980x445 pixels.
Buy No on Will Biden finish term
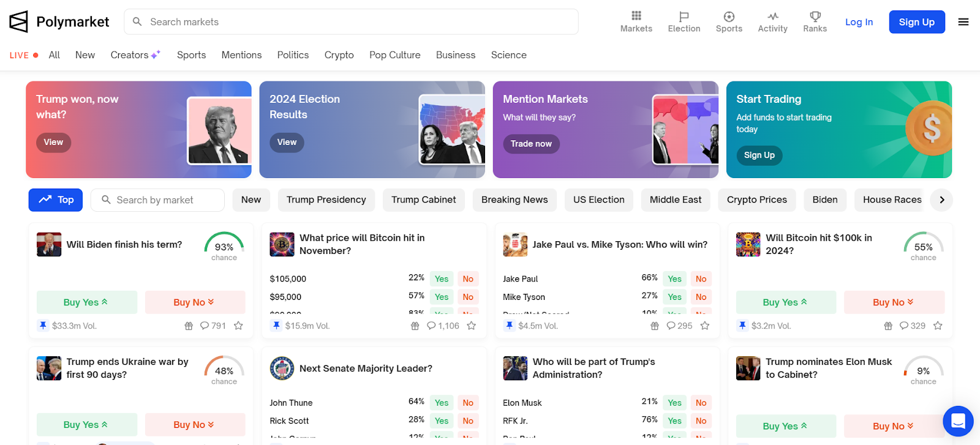click(x=195, y=302)
